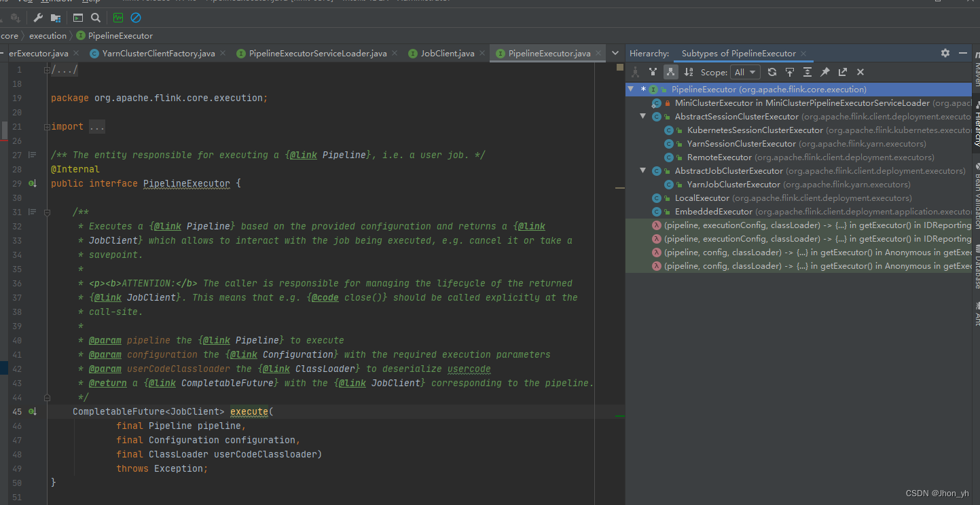Toggle subtypes hierarchy view
980x505 pixels.
(670, 72)
